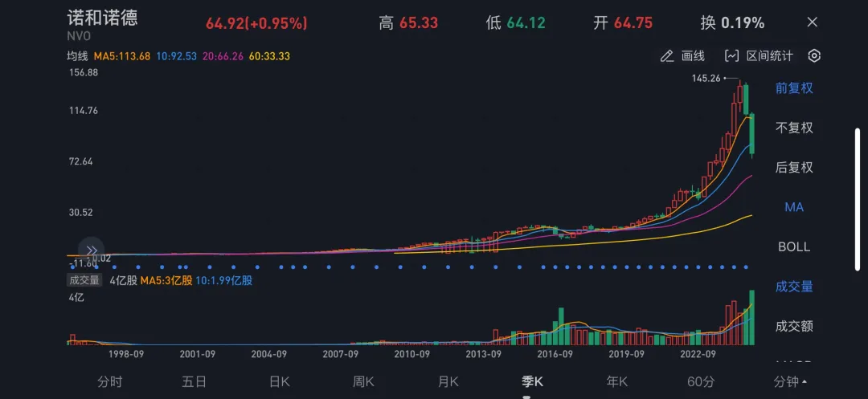Switch to the 月K monthly chart tab

[x=448, y=381]
